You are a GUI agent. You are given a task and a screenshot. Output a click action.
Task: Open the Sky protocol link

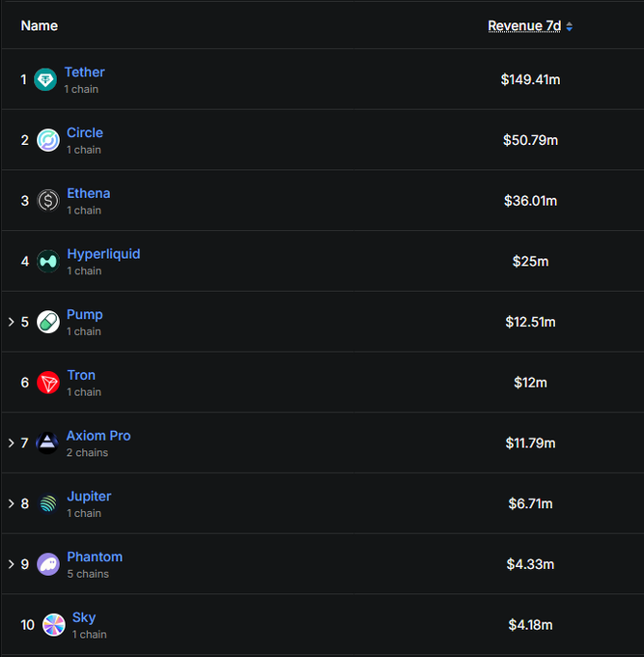tap(84, 617)
